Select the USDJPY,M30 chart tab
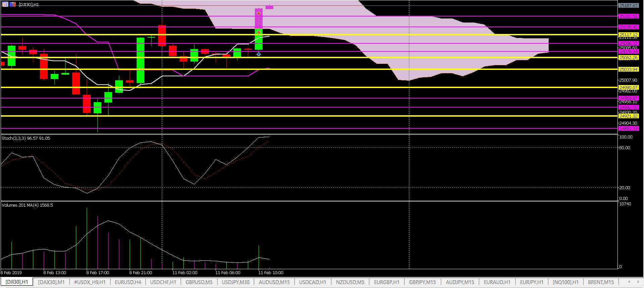Screen dimensions: 644x288 (236, 282)
